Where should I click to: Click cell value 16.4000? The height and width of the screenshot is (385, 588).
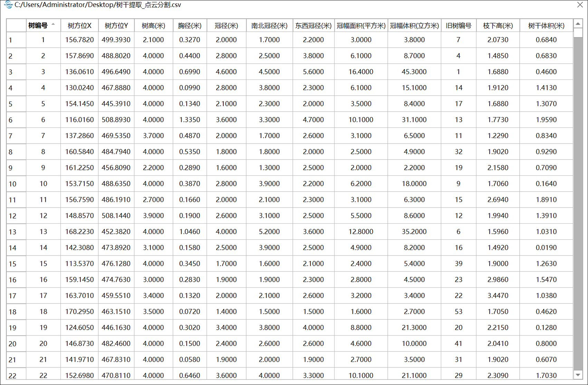click(361, 72)
